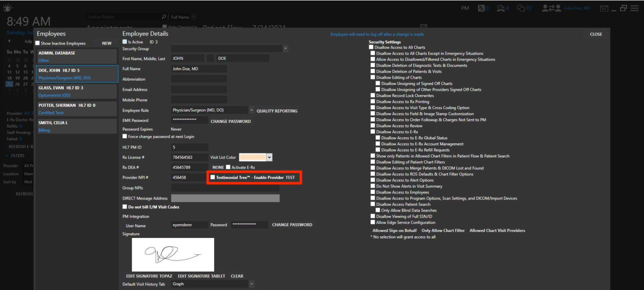Image resolution: width=644 pixels, height=290 pixels.
Task: Open the chat messages bubble icon
Action: [521, 8]
